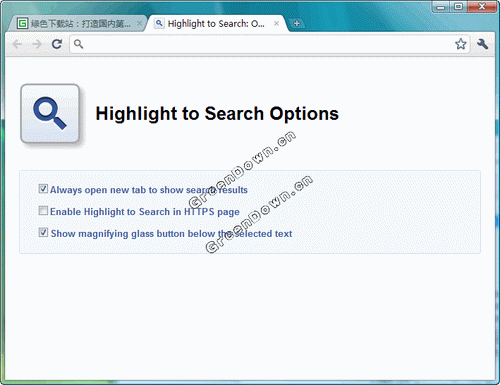
Task: Click inside the address bar field
Action: [x=269, y=44]
